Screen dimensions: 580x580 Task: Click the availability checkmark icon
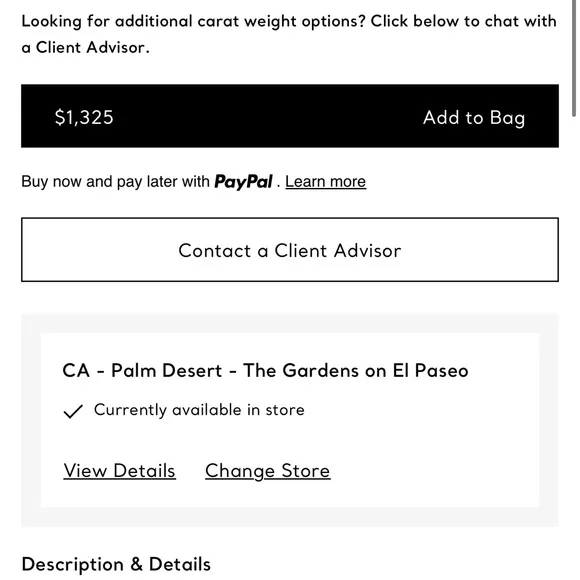73,411
